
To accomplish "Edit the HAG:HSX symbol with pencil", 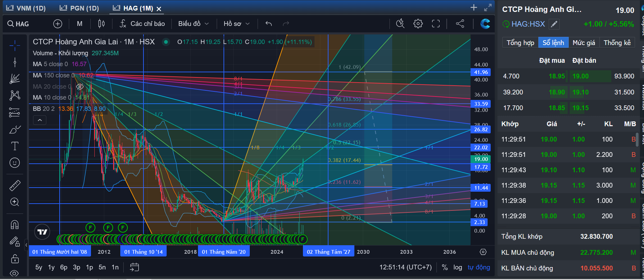I will tap(554, 24).
